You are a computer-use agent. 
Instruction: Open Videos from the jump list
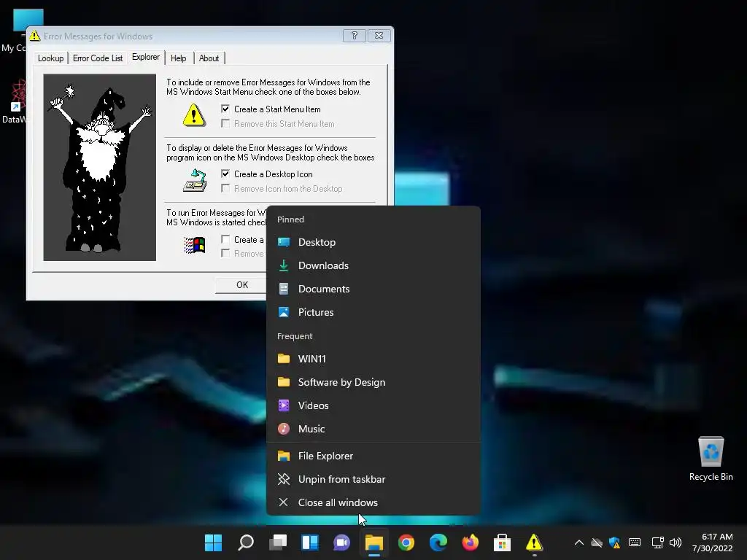(x=373, y=405)
